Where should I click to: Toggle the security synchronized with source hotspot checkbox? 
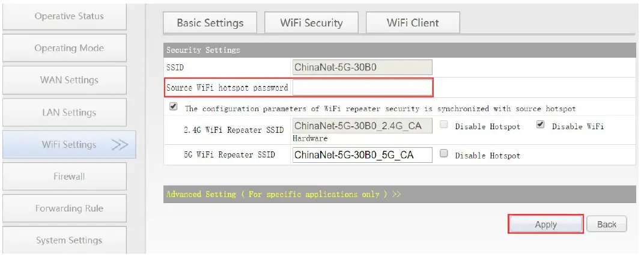(174, 107)
